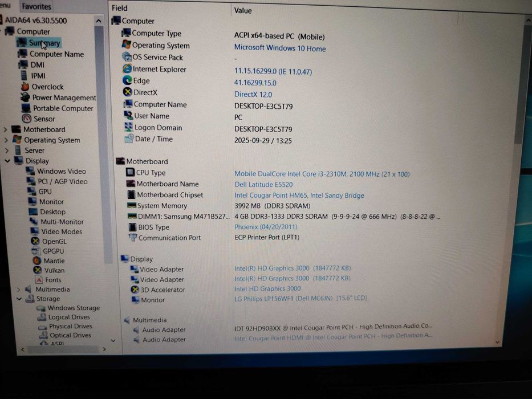Select the Fonts icon

[x=39, y=279]
